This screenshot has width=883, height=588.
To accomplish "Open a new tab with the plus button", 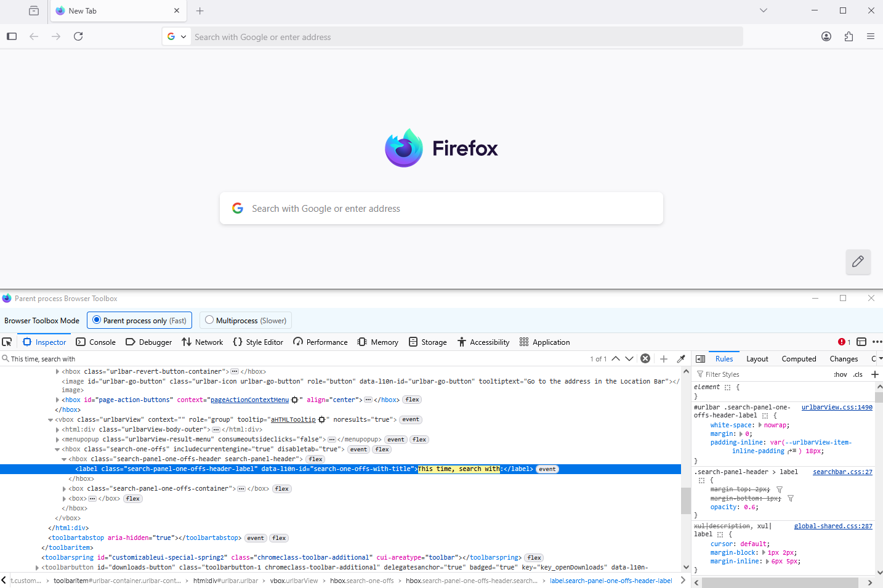I will click(200, 10).
